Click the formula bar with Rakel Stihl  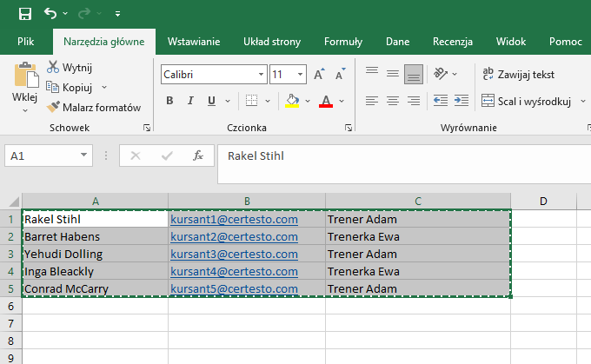tap(404, 164)
